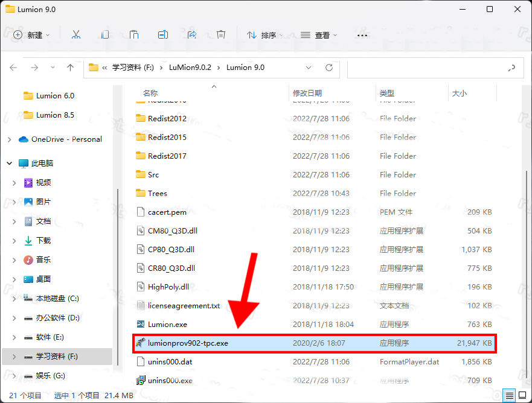Select Lumion 6.0 in the sidebar
Viewport: 532px width, 403px height.
tap(56, 95)
